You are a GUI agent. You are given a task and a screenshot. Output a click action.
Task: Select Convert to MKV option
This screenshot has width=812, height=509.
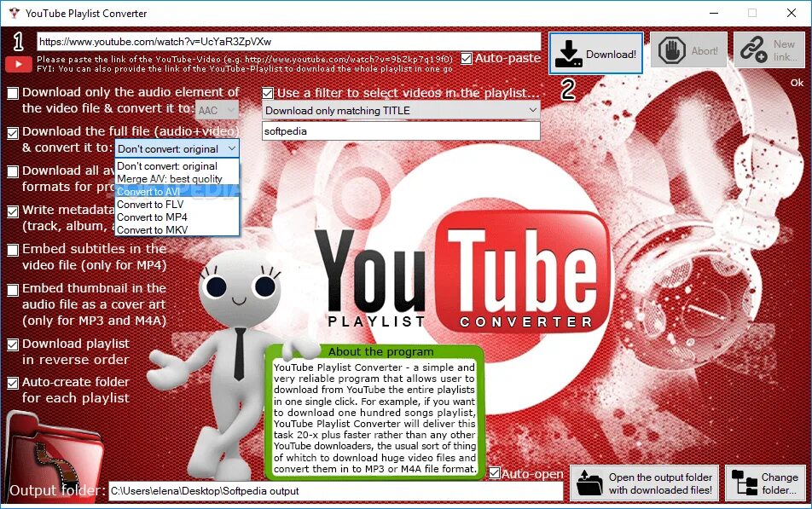(177, 230)
